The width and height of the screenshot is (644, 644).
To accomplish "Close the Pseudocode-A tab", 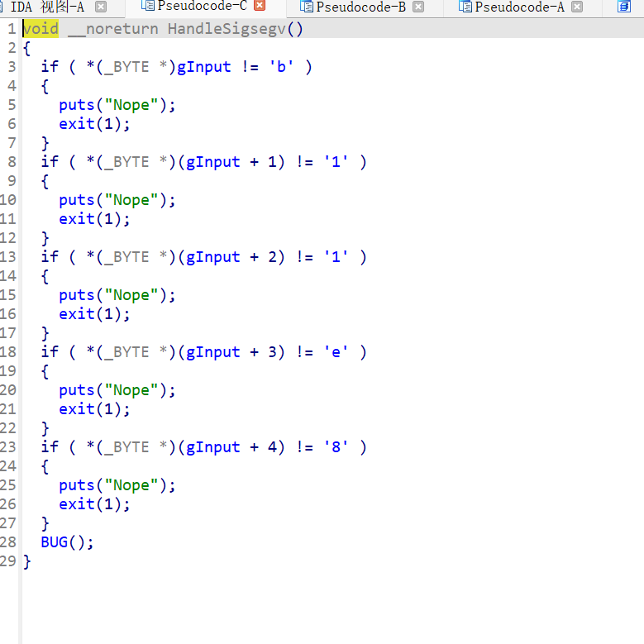I will point(577,7).
